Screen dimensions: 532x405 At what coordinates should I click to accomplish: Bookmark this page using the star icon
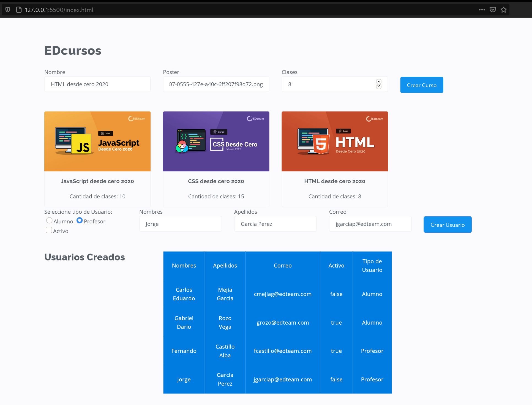(504, 10)
